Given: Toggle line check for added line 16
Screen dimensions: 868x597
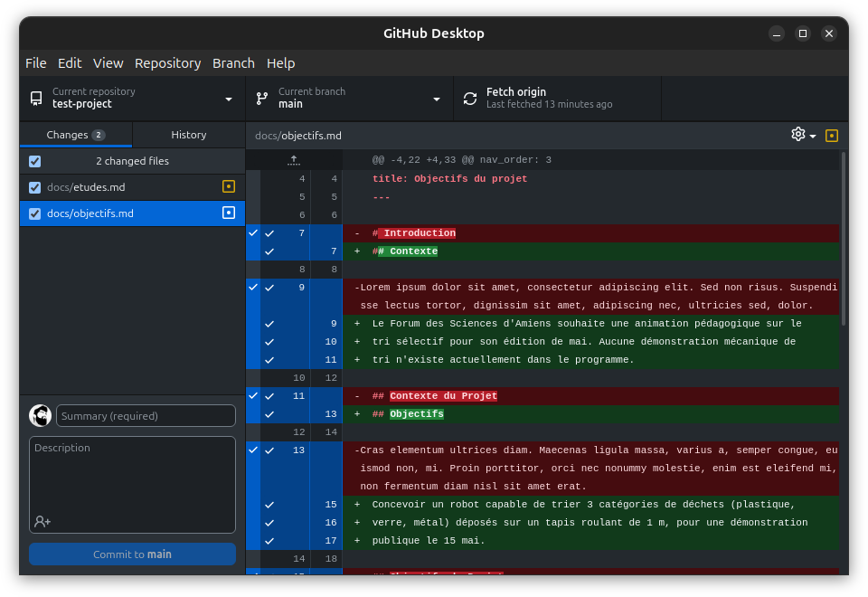Looking at the screenshot, I should pos(269,523).
